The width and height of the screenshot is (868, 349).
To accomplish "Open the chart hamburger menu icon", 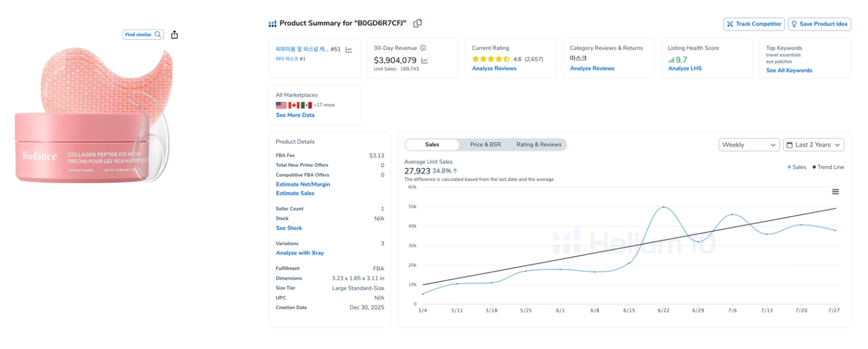I will 835,191.
